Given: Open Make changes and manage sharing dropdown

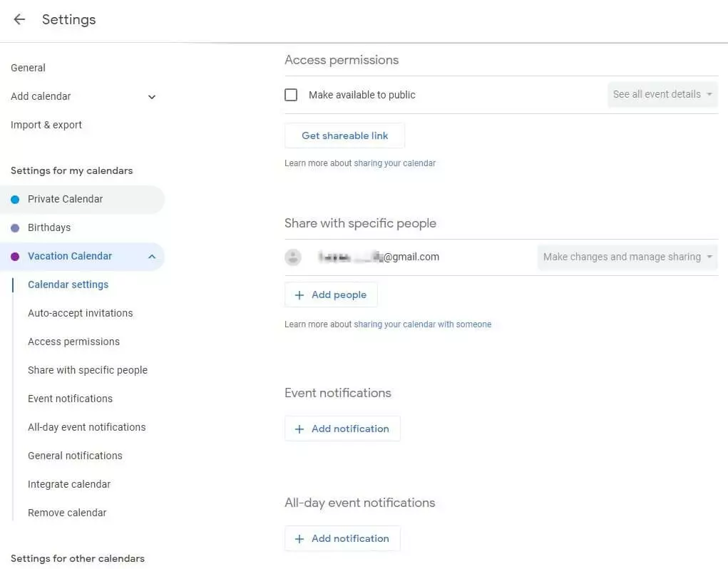Looking at the screenshot, I should [x=627, y=257].
